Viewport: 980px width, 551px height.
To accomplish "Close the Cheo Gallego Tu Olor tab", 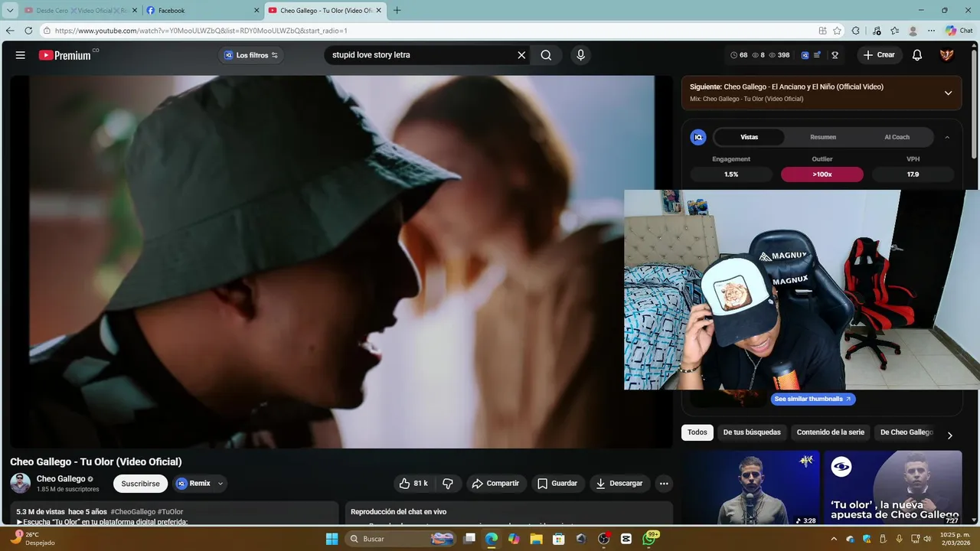I will click(x=378, y=11).
